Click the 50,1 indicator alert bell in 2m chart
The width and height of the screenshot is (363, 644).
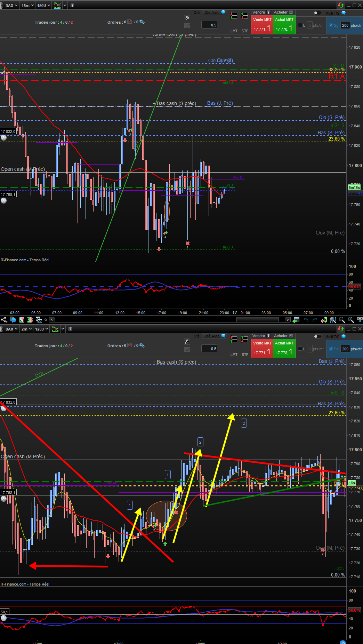3,618
